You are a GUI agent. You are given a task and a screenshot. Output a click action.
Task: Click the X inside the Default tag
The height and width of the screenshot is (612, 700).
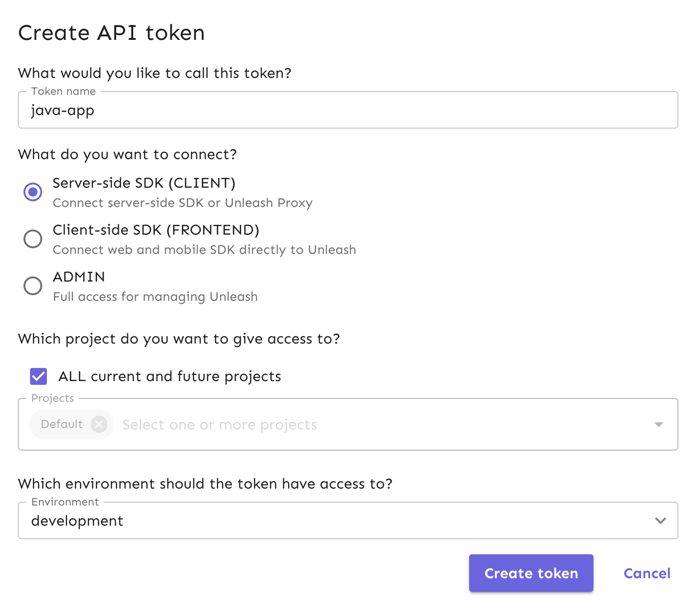coord(99,424)
